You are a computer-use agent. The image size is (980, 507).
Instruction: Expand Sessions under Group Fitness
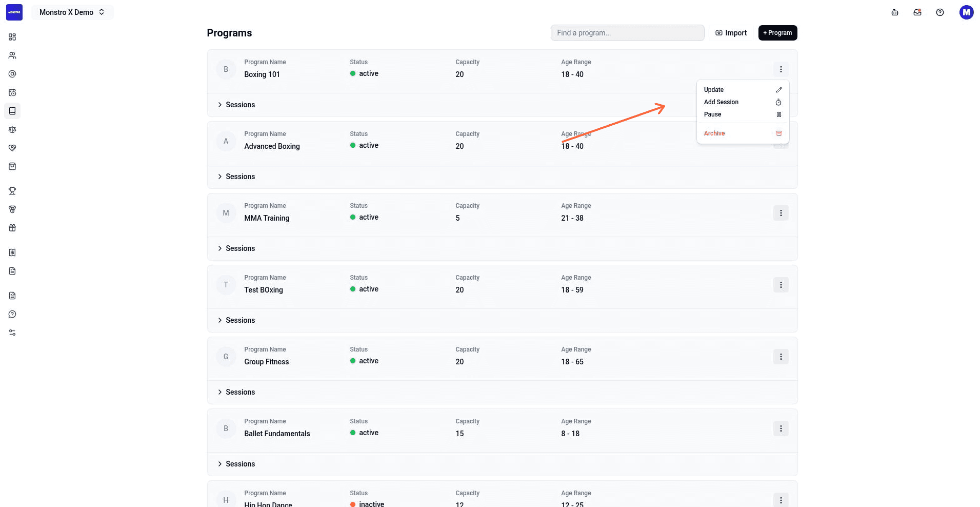(x=236, y=392)
